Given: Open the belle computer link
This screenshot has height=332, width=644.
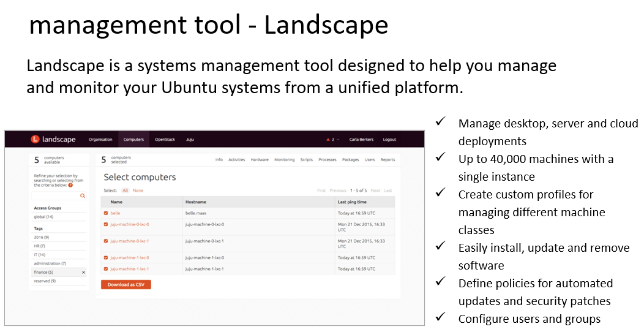Looking at the screenshot, I should 116,213.
